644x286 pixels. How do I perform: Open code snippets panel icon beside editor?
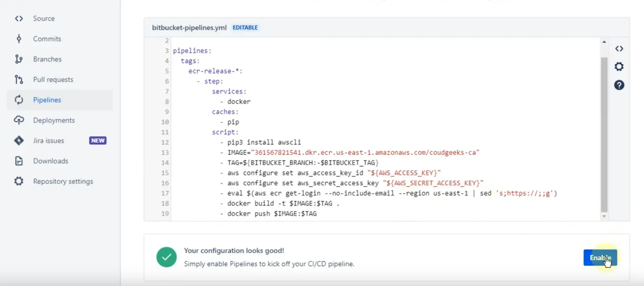coord(619,49)
